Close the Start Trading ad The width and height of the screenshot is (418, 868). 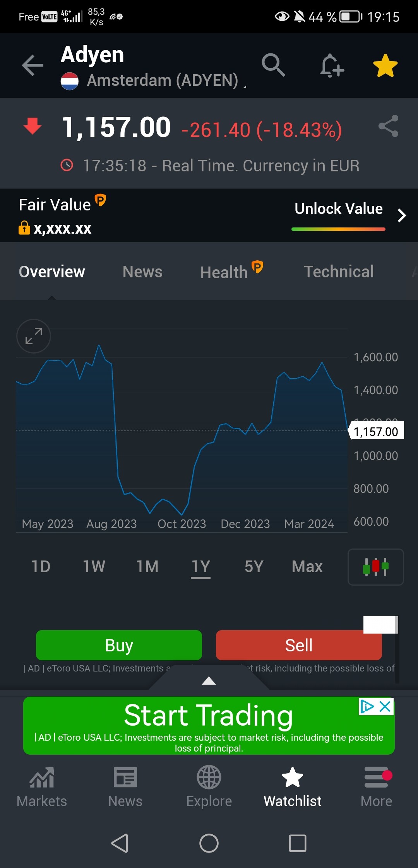coord(385,707)
